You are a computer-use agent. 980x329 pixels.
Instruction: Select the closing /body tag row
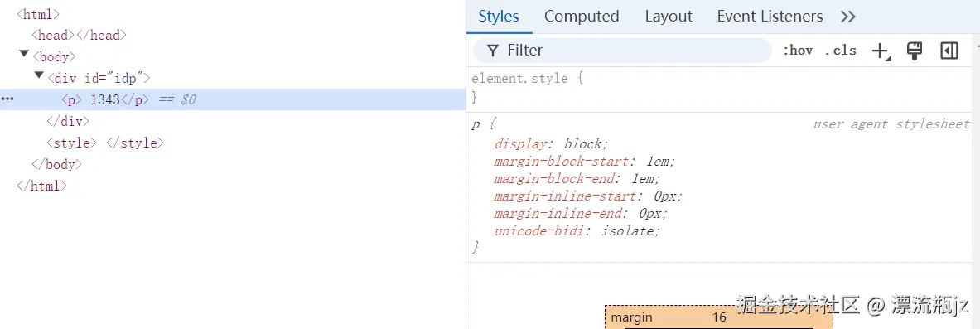tap(56, 164)
